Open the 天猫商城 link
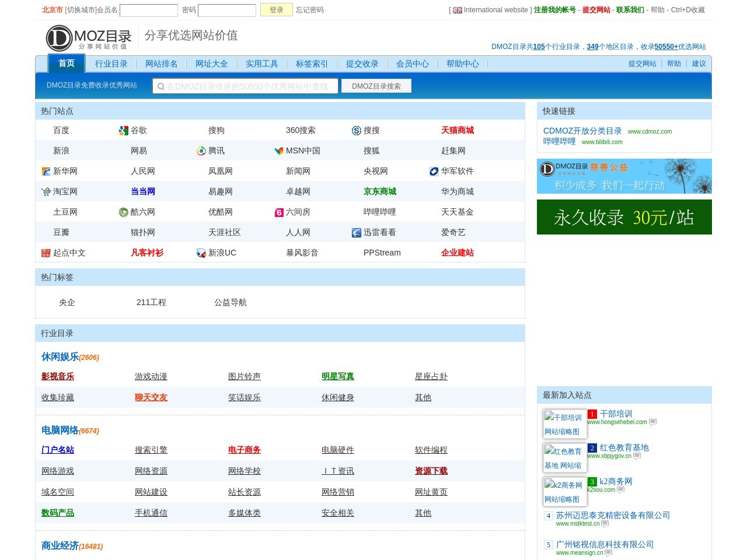Screen dimensions: 747x560 tap(457, 131)
